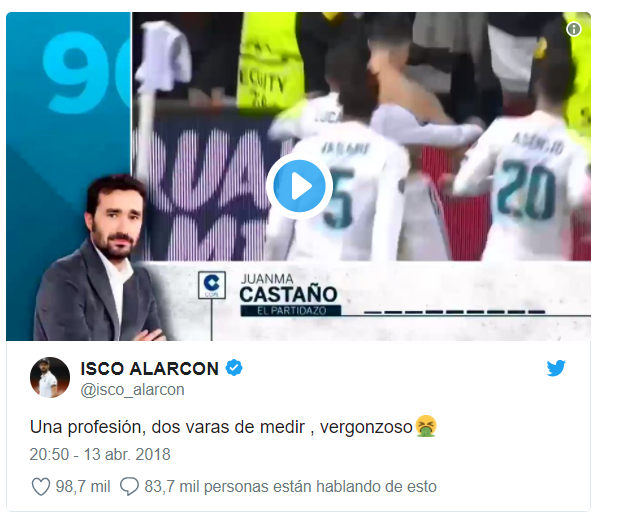Screen dimensions: 637x525
Task: Click the tweet text 'Una profesión, dos varas de medir'
Action: [x=167, y=427]
